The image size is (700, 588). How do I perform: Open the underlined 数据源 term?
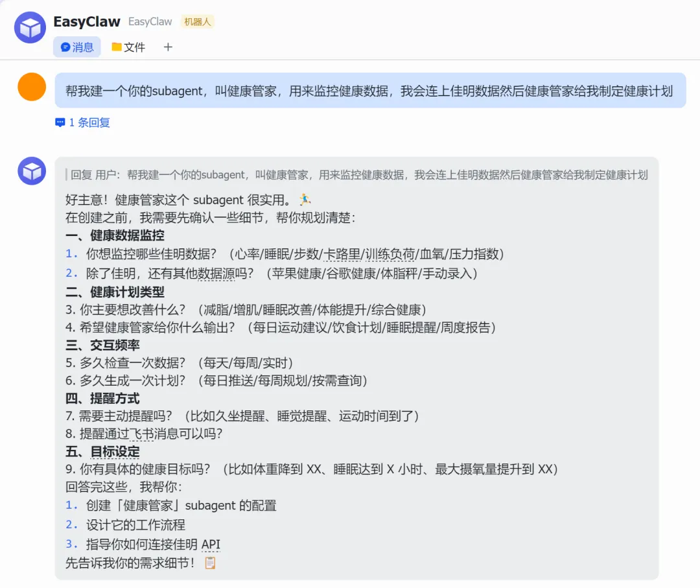[x=216, y=274]
